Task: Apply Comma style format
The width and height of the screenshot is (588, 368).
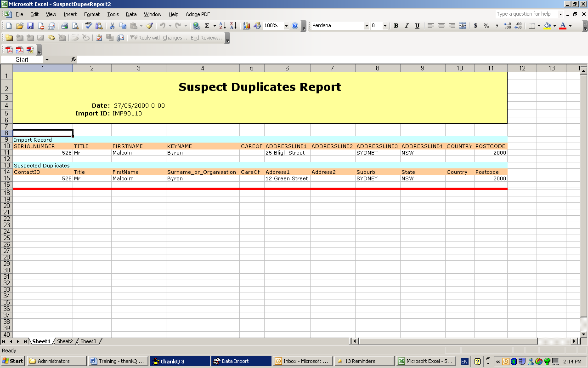Action: tap(497, 26)
